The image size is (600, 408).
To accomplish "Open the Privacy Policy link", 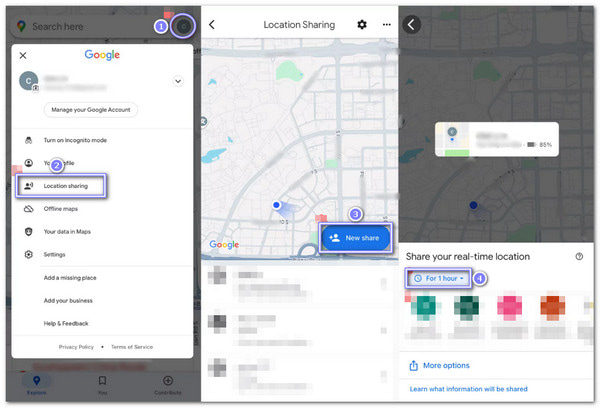I will pyautogui.click(x=76, y=347).
